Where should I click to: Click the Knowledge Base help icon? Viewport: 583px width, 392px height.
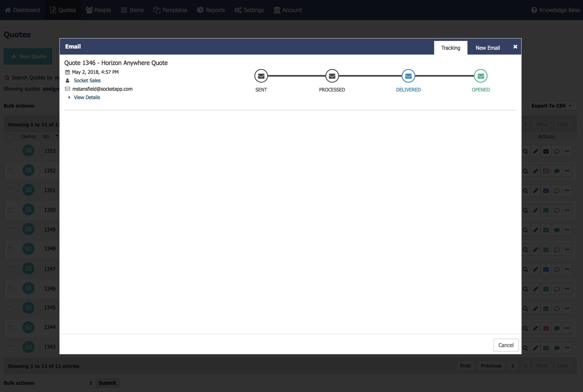(x=534, y=10)
